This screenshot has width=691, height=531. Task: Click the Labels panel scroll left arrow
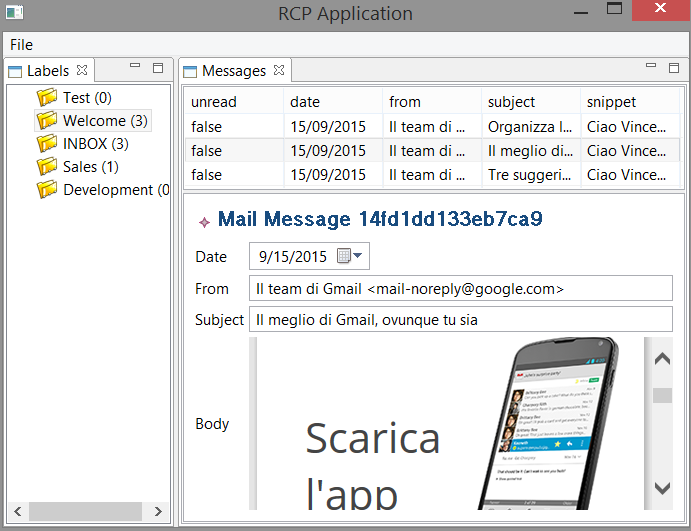click(18, 511)
